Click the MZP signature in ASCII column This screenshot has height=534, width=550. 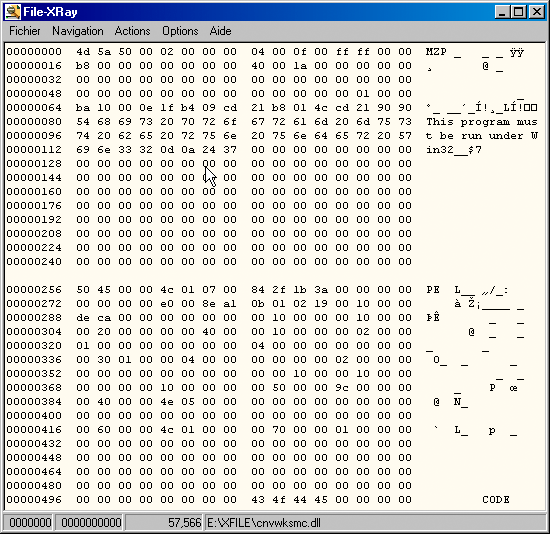[436, 52]
